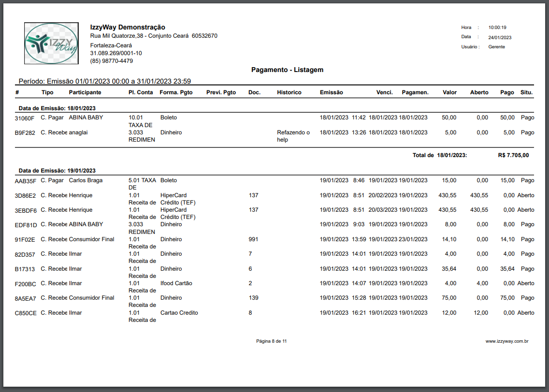The image size is (549, 392).
Task: Click the 'Forma. Pgto' column header
Action: pyautogui.click(x=176, y=92)
